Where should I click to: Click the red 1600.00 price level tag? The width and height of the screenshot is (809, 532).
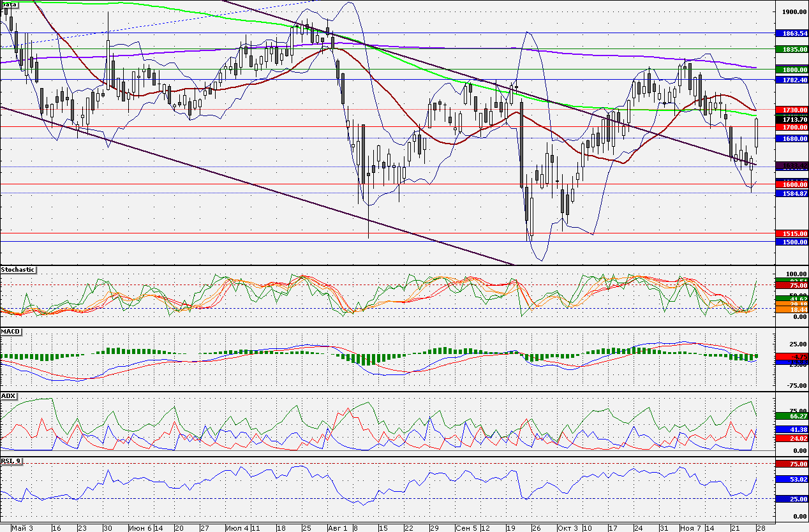(792, 184)
